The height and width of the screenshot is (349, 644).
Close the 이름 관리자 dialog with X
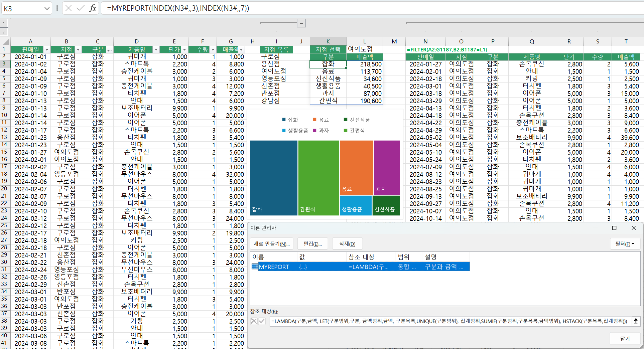pos(634,228)
